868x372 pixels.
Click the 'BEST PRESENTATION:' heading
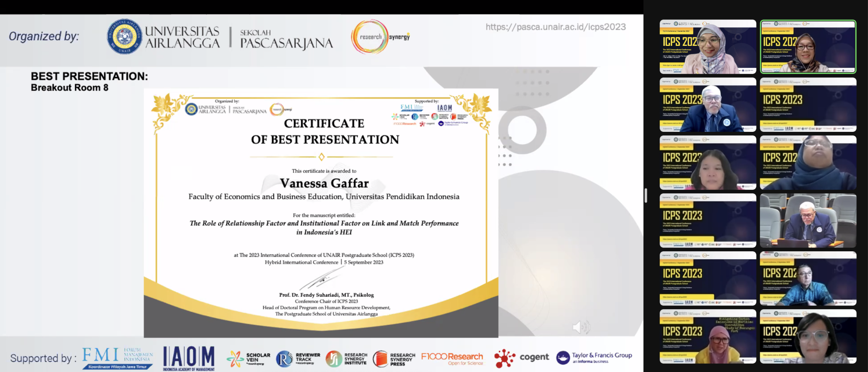(x=89, y=76)
